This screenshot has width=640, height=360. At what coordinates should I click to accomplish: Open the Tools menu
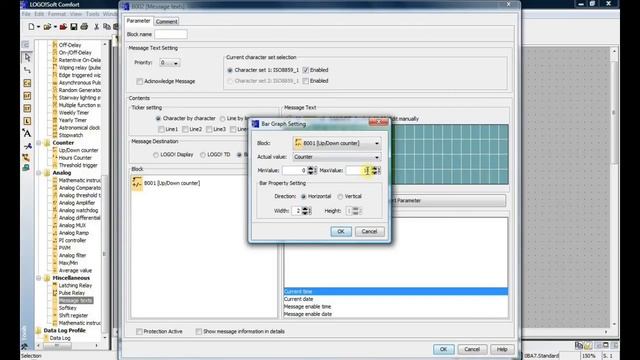coord(93,14)
